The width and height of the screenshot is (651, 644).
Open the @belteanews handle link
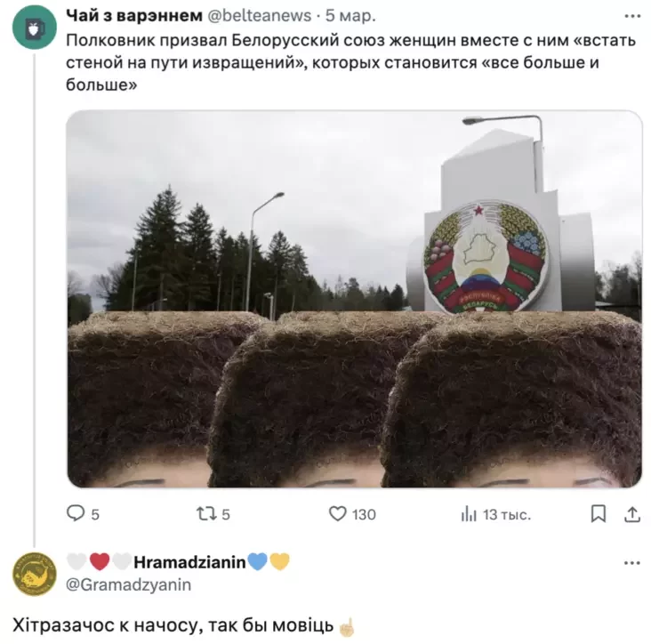tap(259, 16)
